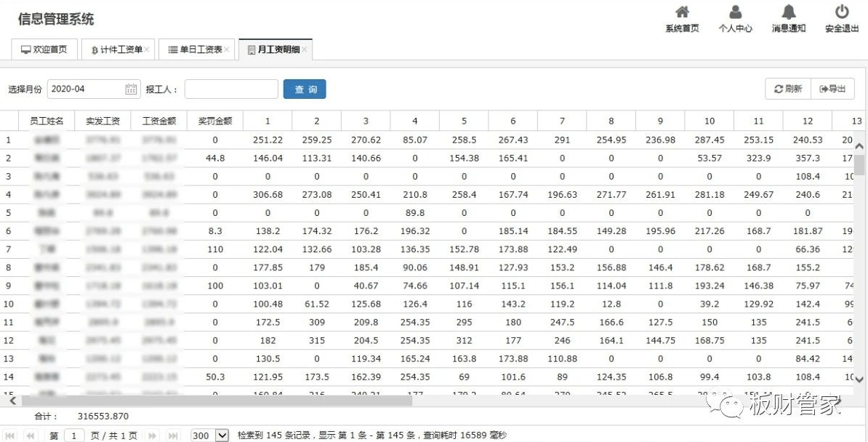The width and height of the screenshot is (868, 442).
Task: Advance one page with the next-page arrow icon
Action: [x=153, y=435]
